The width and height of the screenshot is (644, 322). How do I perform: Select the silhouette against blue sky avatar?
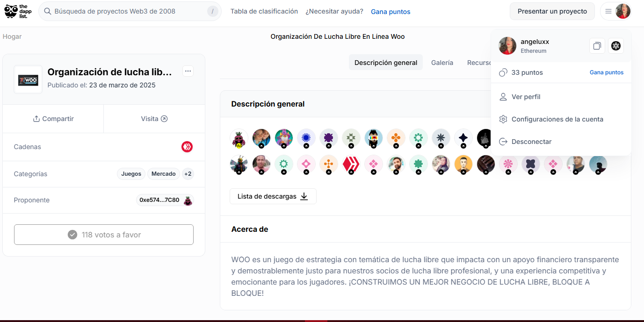pyautogui.click(x=598, y=165)
